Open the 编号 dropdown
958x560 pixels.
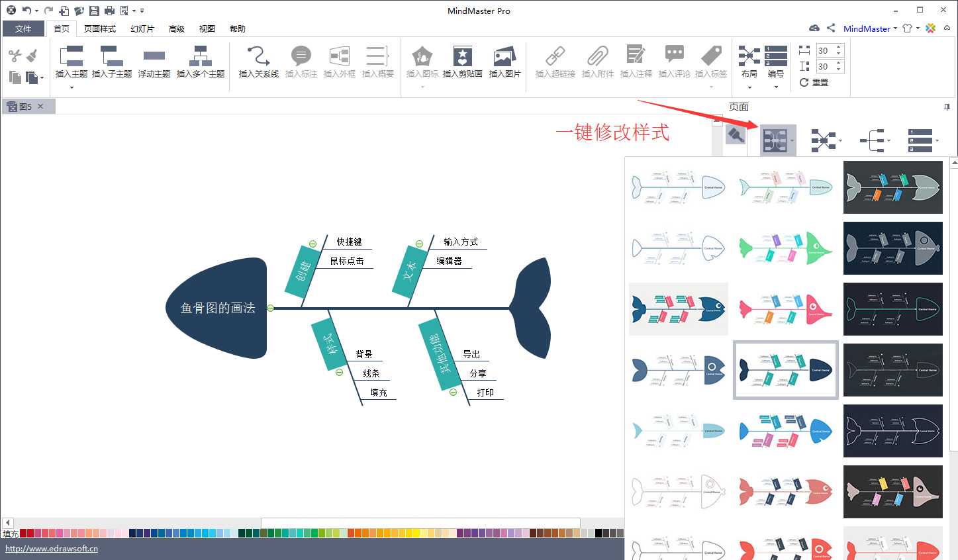[x=776, y=87]
